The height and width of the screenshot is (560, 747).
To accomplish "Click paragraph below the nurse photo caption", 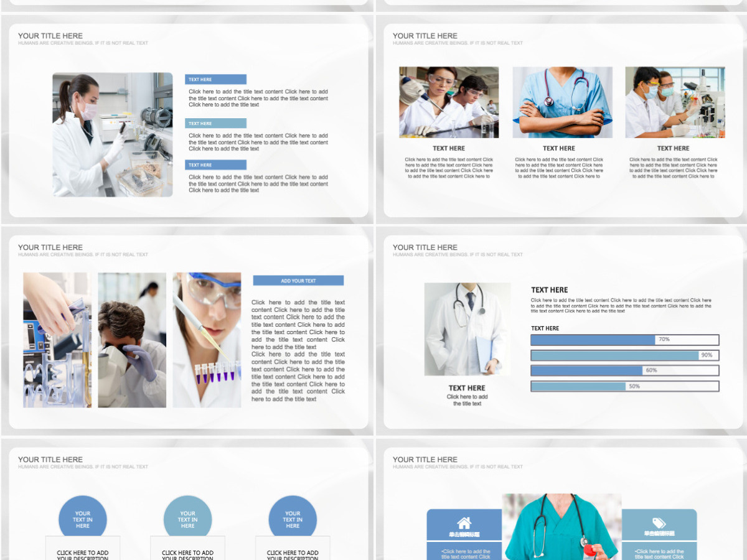I will pyautogui.click(x=559, y=168).
